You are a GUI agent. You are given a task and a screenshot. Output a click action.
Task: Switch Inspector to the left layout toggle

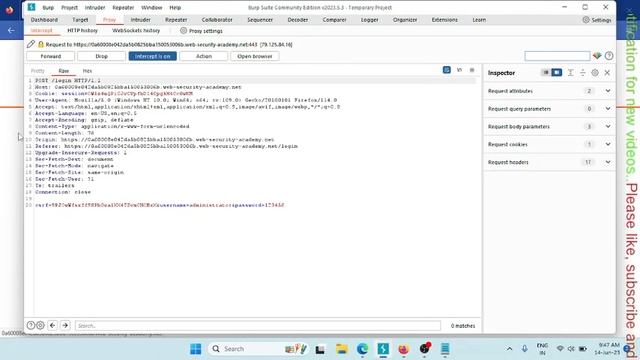coord(545,73)
